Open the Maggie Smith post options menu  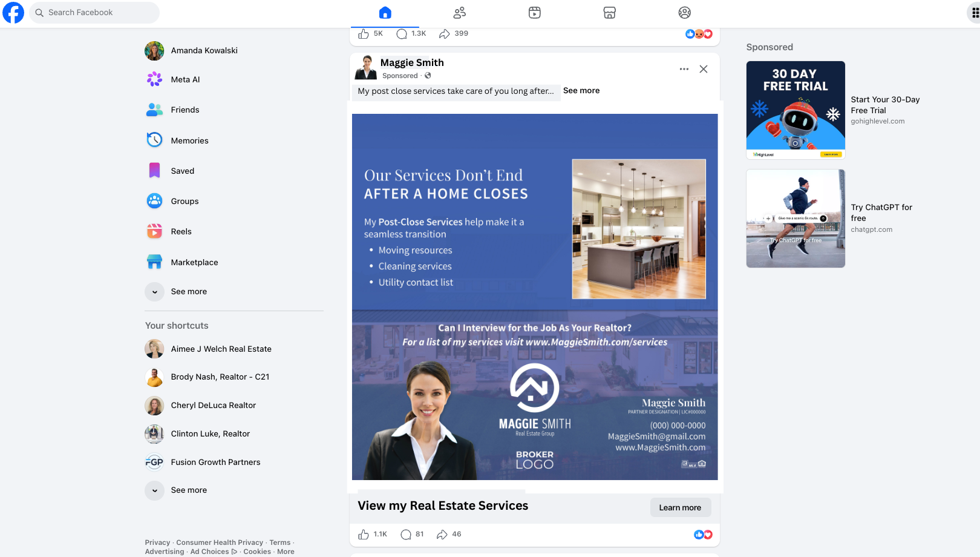click(684, 69)
